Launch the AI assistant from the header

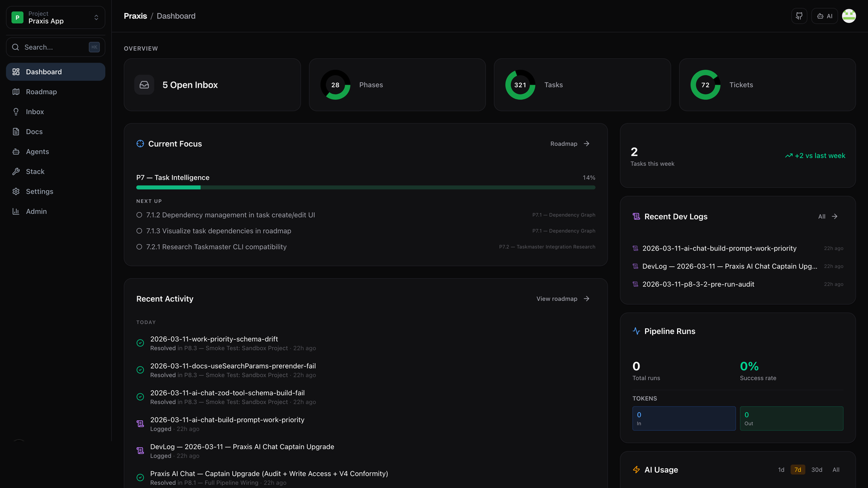[x=824, y=16]
